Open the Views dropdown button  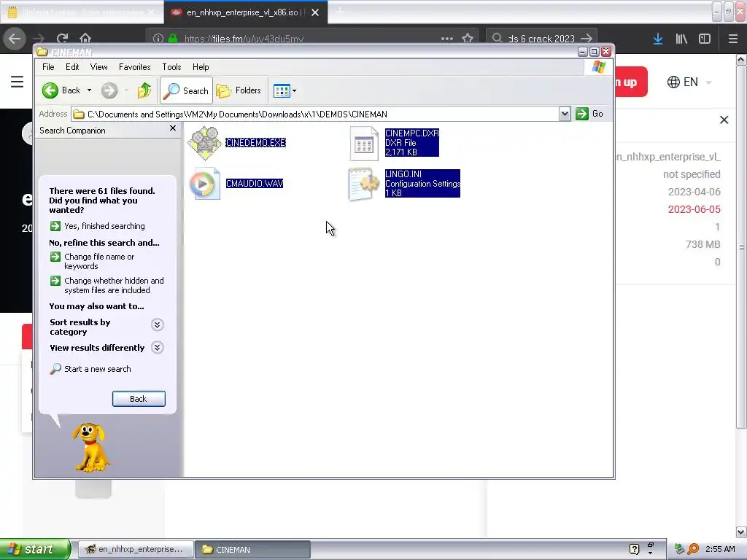tap(285, 90)
